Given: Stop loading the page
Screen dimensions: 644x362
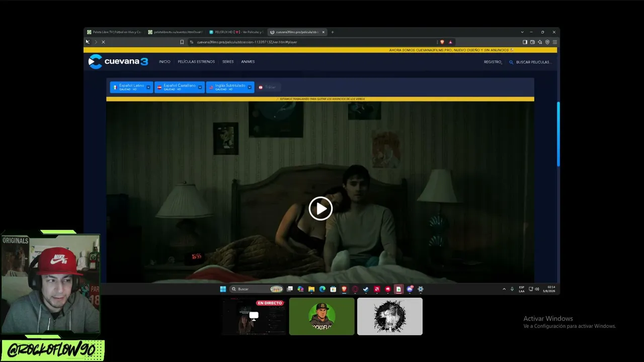Looking at the screenshot, I should pyautogui.click(x=103, y=42).
